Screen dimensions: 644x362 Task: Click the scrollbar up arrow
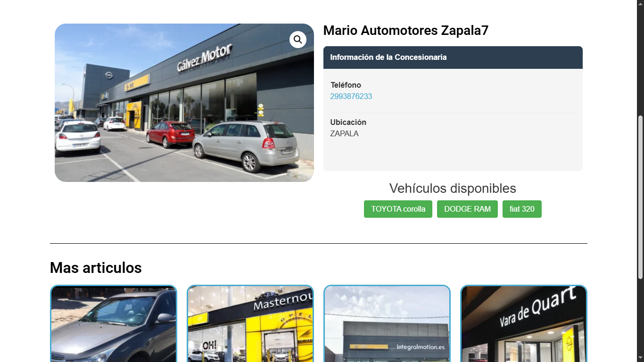tap(640, 4)
